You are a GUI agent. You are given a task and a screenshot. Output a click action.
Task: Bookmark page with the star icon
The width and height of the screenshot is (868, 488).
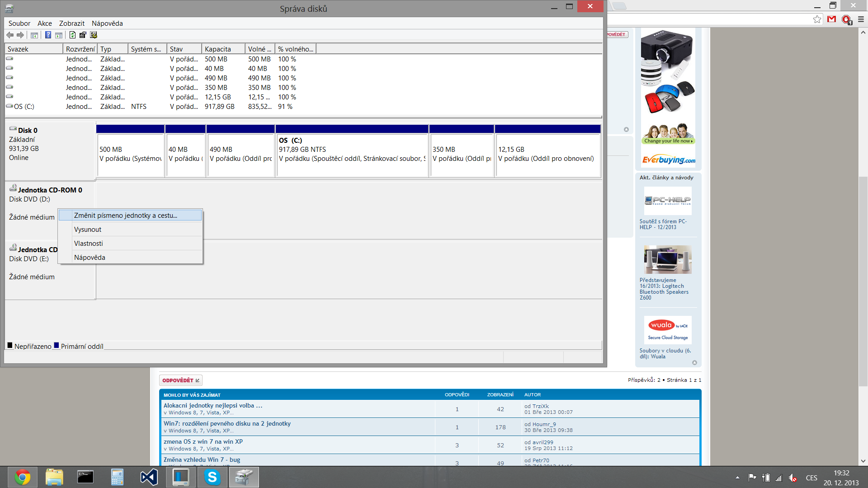click(817, 19)
